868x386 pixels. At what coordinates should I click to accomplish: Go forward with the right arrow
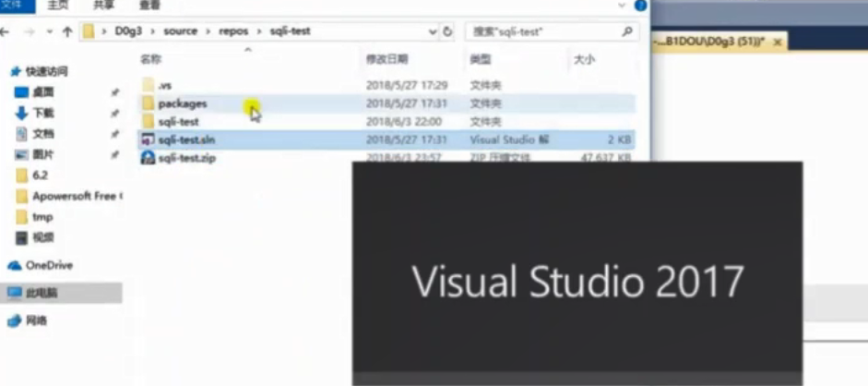[x=29, y=31]
